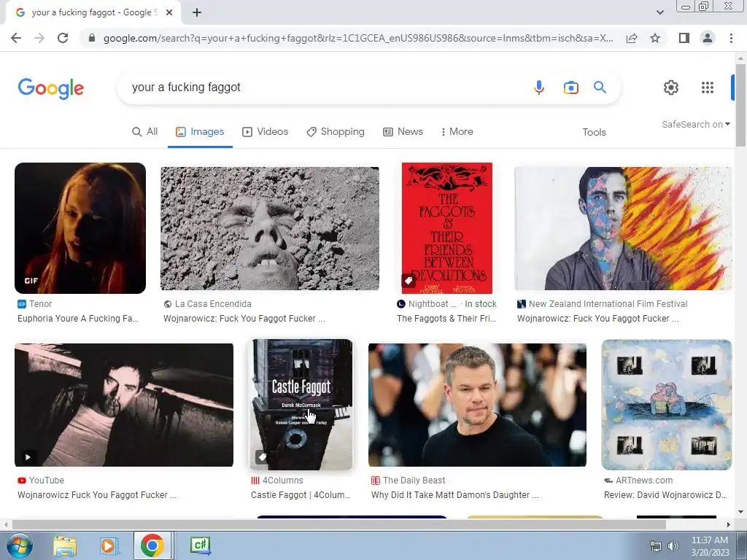Viewport: 747px width, 560px height.
Task: Switch to the Videos tab
Action: pos(266,131)
